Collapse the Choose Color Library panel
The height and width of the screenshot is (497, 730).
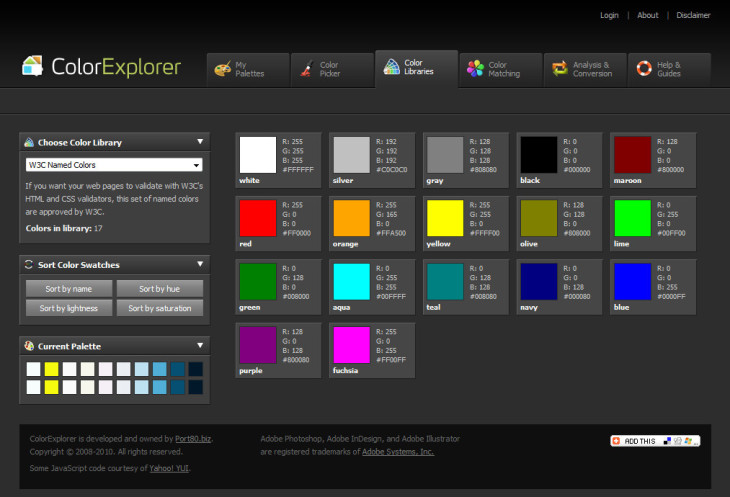(x=200, y=142)
